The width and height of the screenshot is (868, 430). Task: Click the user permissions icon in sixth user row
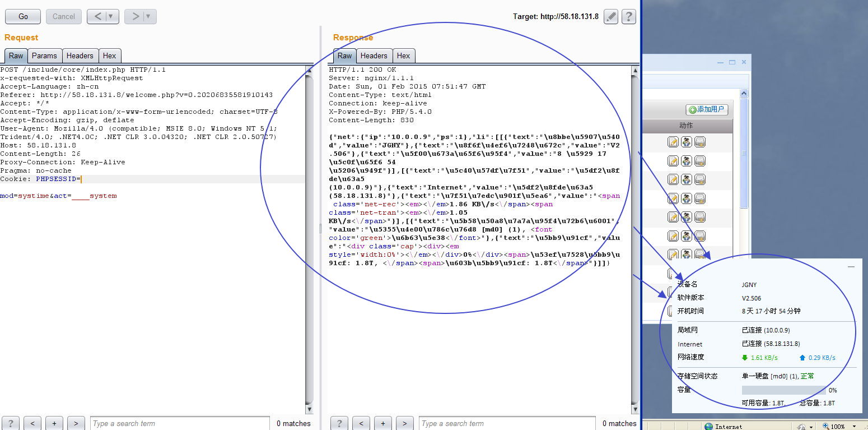687,236
